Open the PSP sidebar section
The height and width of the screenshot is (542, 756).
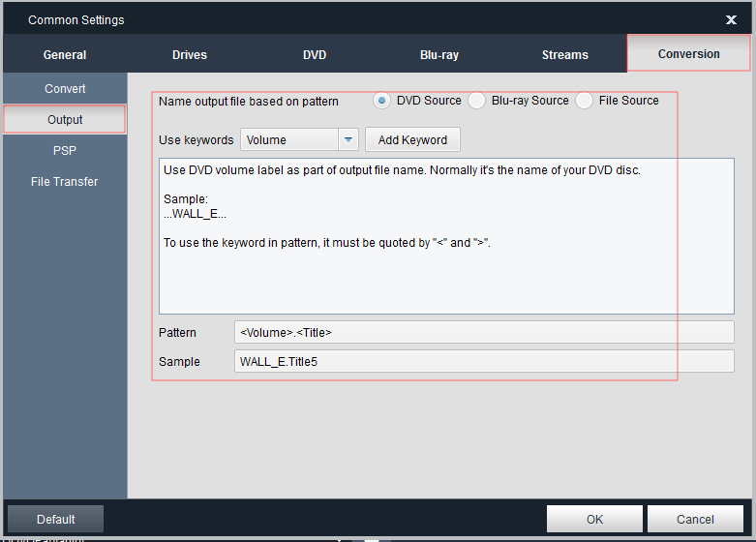pos(65,150)
